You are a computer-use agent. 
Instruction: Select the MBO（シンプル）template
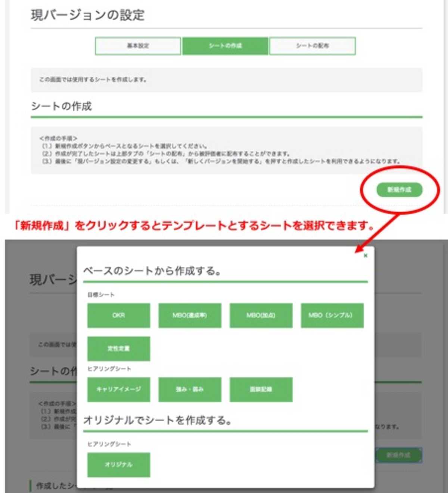click(332, 315)
